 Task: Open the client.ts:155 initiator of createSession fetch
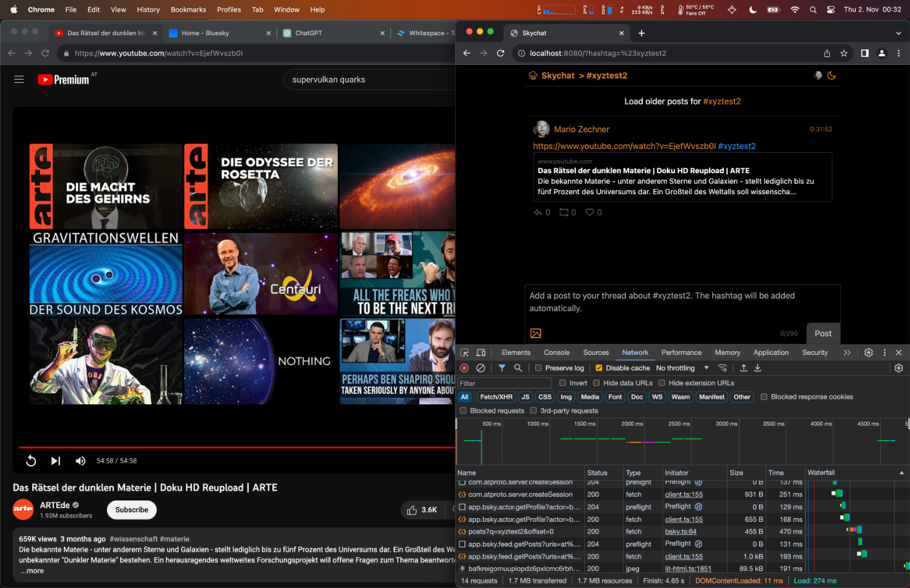(x=684, y=495)
